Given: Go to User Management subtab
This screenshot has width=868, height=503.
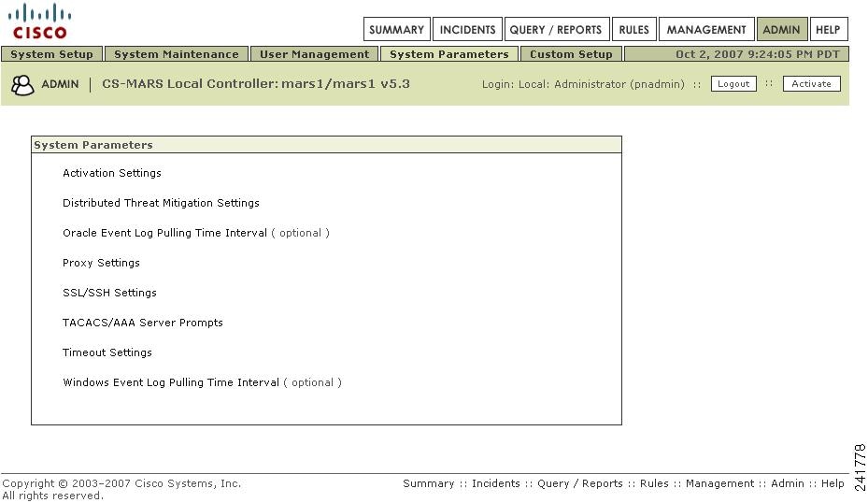Looking at the screenshot, I should [x=314, y=54].
